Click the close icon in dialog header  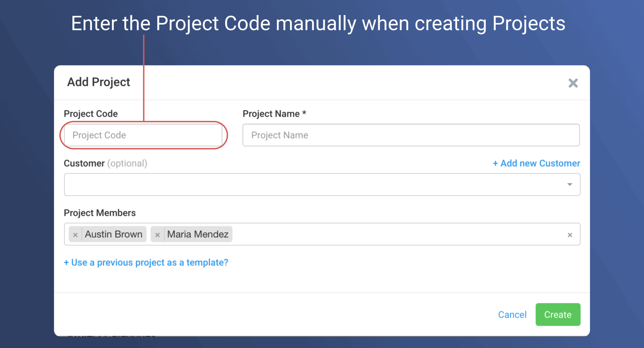573,83
